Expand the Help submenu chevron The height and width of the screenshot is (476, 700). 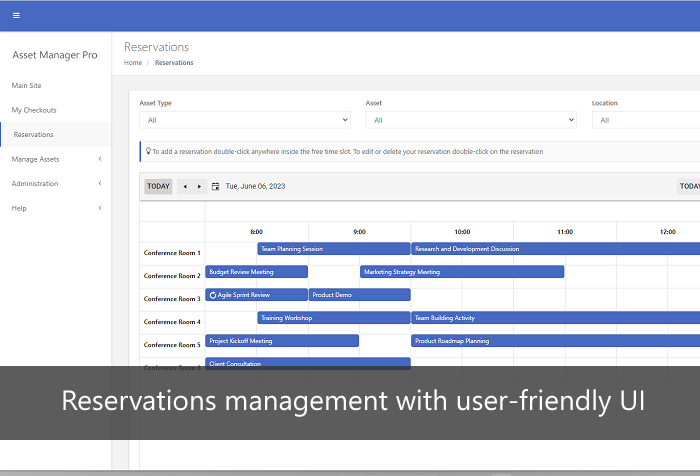(x=100, y=208)
